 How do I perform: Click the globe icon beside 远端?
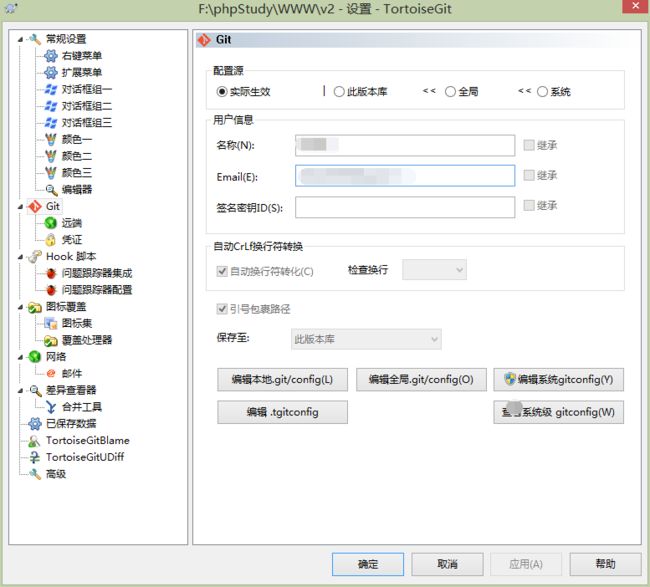(x=51, y=223)
